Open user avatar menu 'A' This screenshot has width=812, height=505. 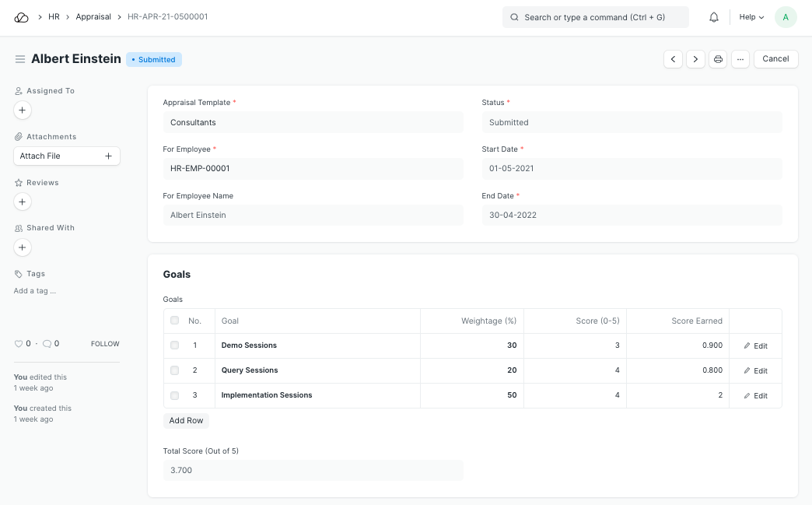pyautogui.click(x=786, y=17)
